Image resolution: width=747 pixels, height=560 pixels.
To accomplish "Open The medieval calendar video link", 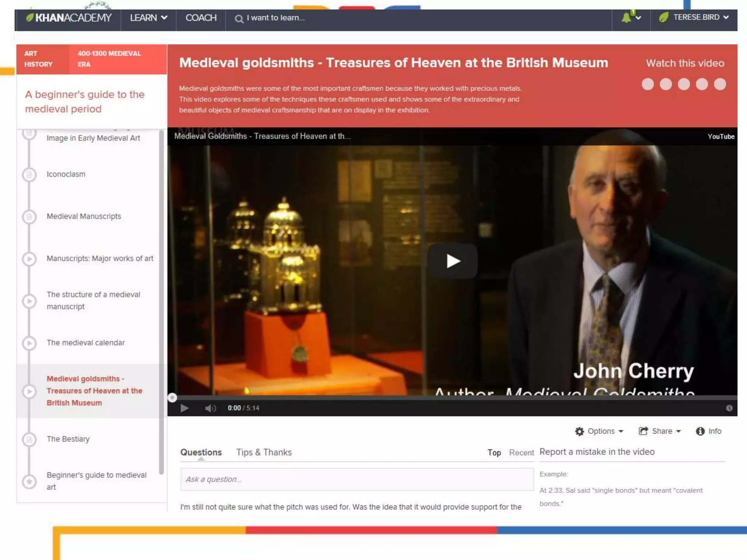I will (x=86, y=343).
